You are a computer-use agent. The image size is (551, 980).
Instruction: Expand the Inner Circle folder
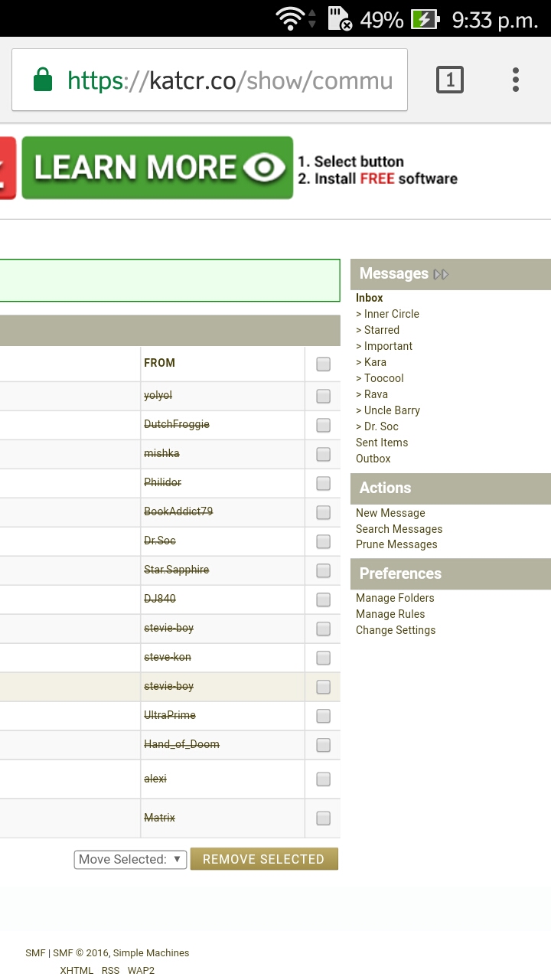coord(388,314)
